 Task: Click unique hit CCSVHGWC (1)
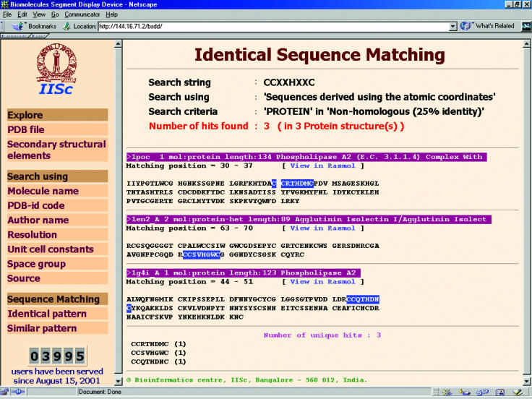pyautogui.click(x=158, y=353)
